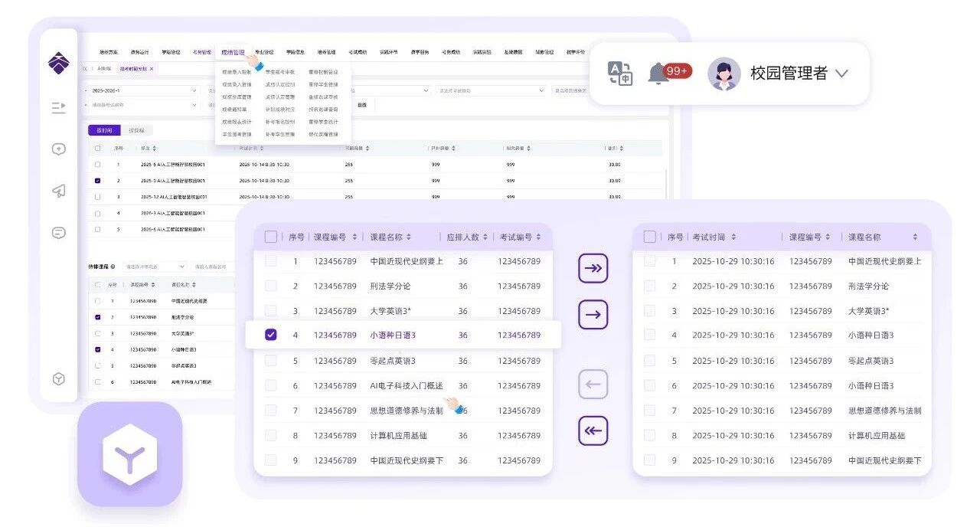Open the 成绩管理 menu

click(233, 53)
